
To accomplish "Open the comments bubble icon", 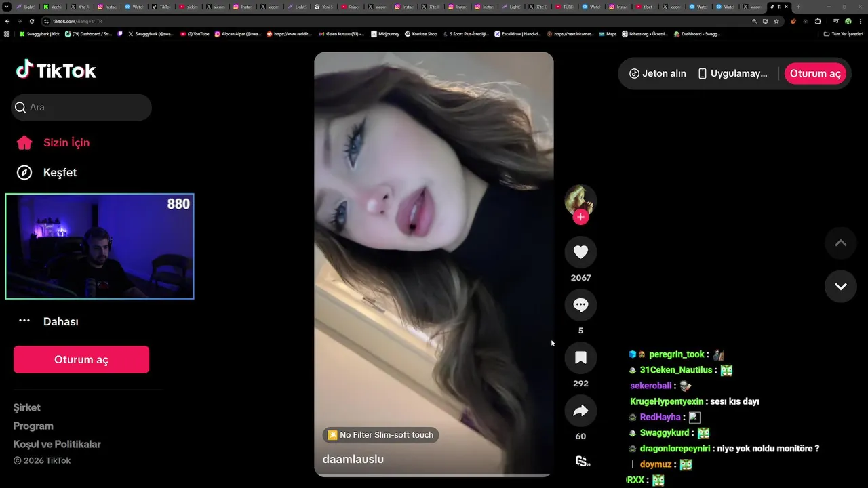I will click(x=580, y=305).
